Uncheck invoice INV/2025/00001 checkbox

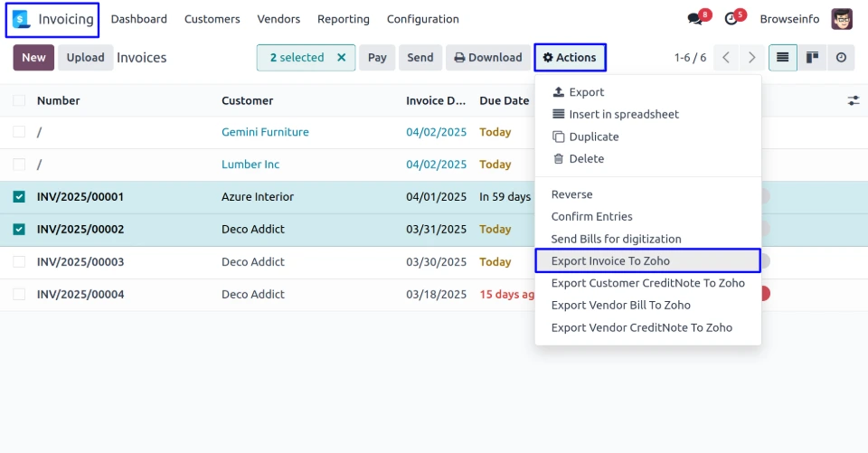pos(19,197)
